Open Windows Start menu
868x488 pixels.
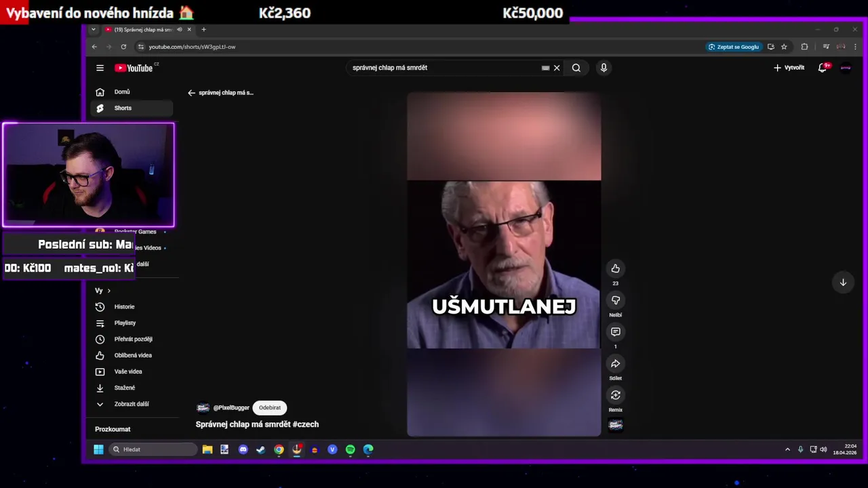98,449
